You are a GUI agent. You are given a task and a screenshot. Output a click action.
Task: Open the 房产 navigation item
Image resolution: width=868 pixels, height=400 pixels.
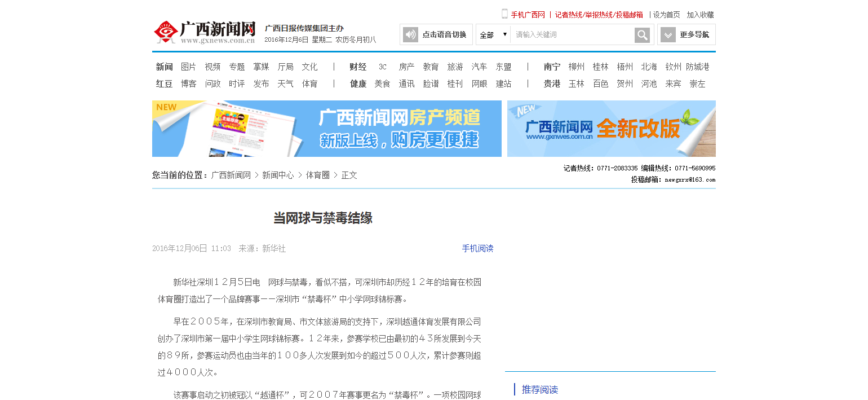point(406,67)
